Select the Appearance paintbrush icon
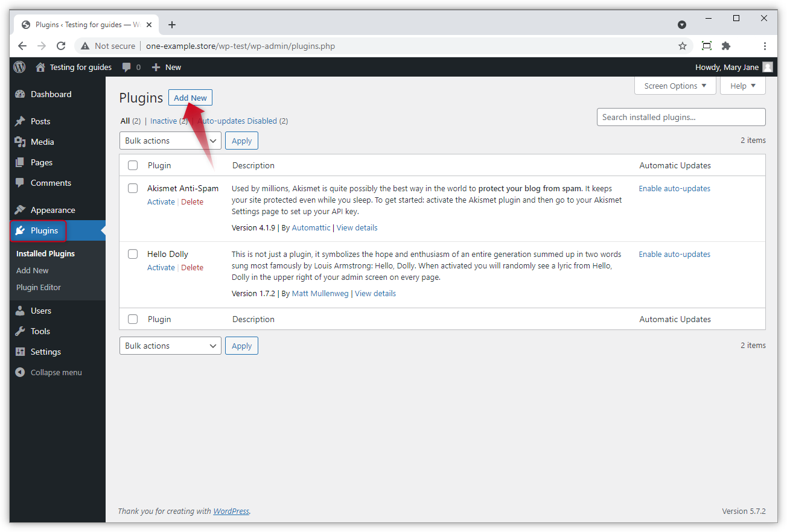Screen dimensions: 787x532 click(x=20, y=209)
